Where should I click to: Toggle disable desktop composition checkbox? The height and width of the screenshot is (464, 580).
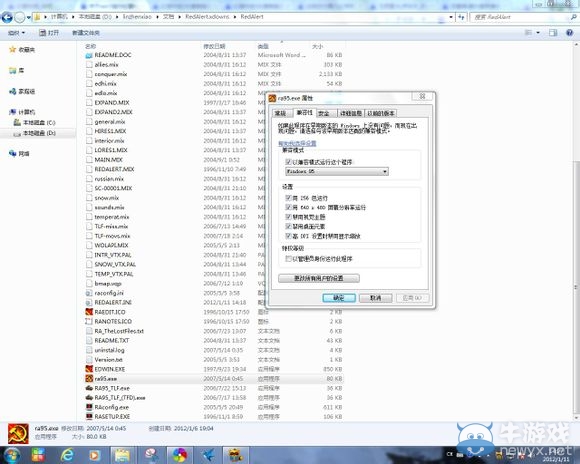pos(289,226)
